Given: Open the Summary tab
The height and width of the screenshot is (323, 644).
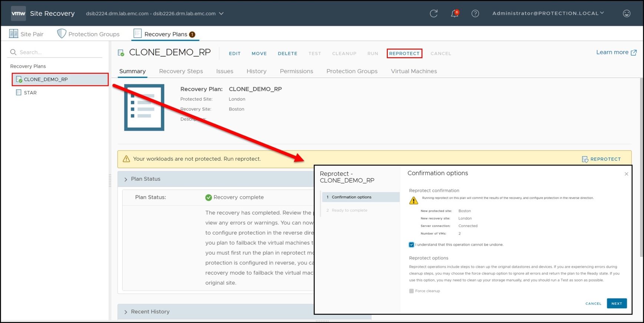Looking at the screenshot, I should click(x=132, y=71).
